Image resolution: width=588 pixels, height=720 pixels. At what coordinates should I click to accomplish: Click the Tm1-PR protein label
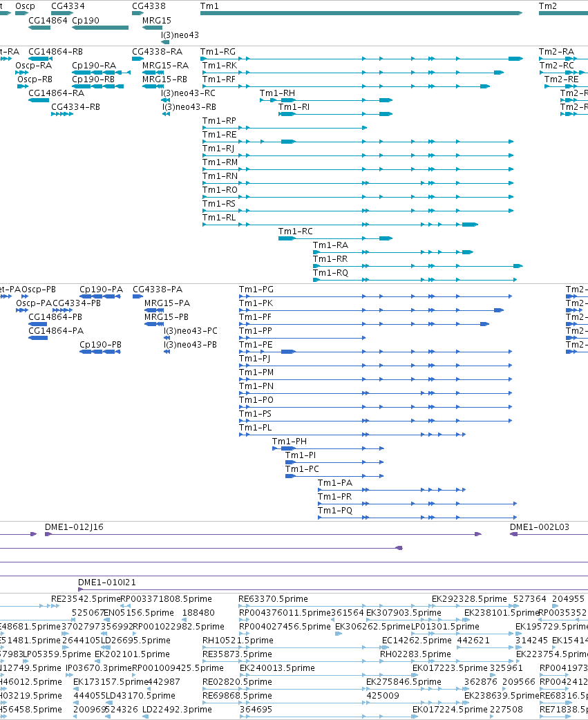point(335,496)
